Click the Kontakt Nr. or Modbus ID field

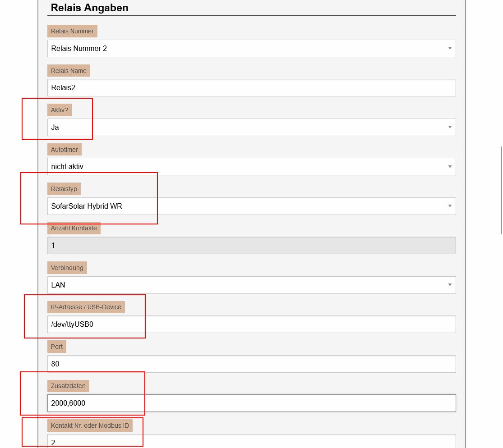251,442
